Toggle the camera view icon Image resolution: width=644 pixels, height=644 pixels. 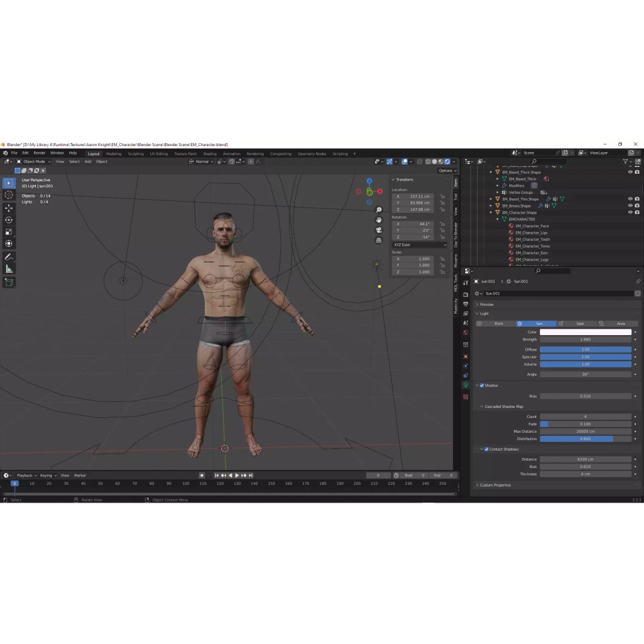pyautogui.click(x=379, y=230)
